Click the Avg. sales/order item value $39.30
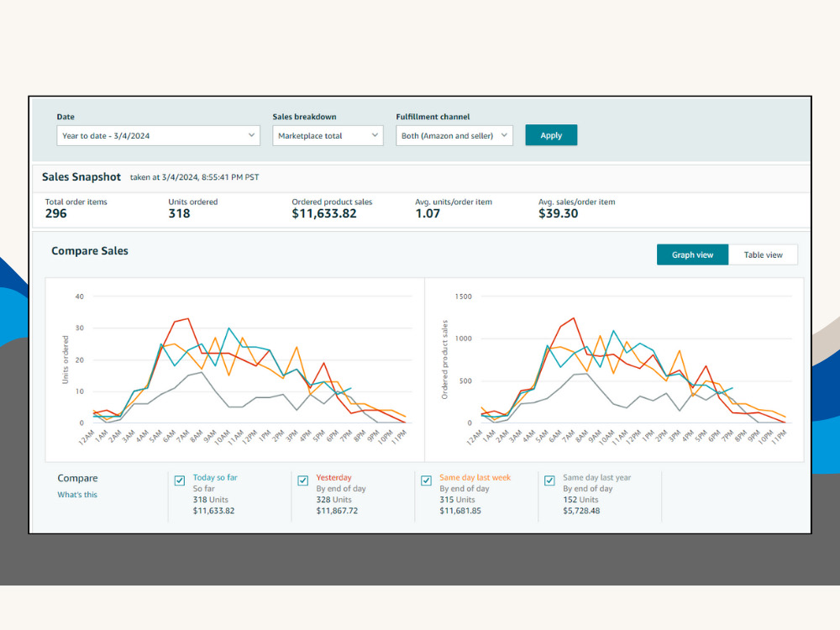The image size is (840, 630). coord(559,213)
